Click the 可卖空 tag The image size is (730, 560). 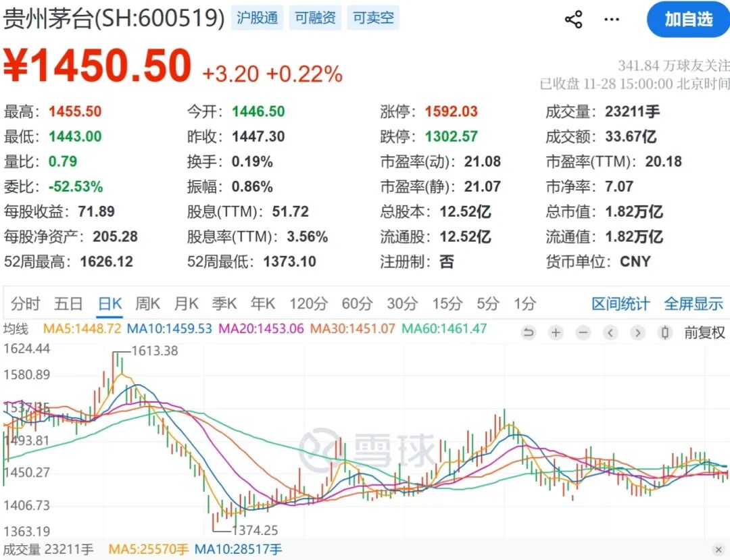click(373, 18)
